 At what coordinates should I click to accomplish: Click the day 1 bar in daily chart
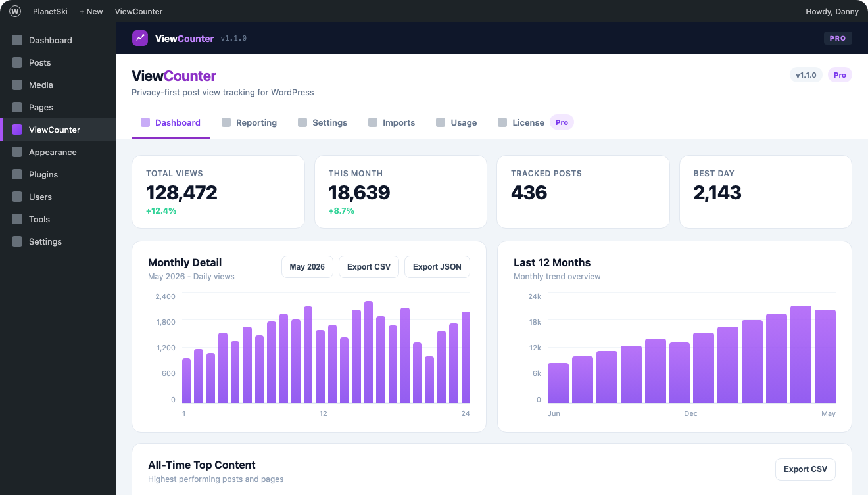click(186, 381)
